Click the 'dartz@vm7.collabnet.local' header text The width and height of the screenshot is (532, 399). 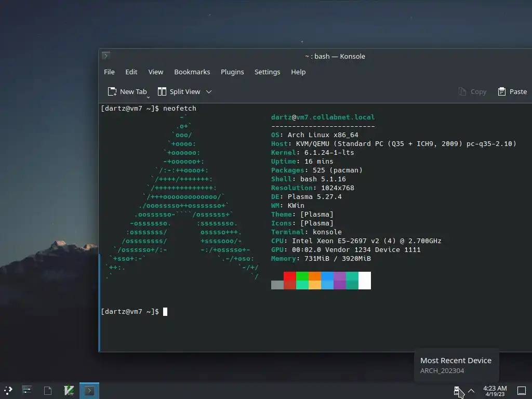pyautogui.click(x=323, y=117)
